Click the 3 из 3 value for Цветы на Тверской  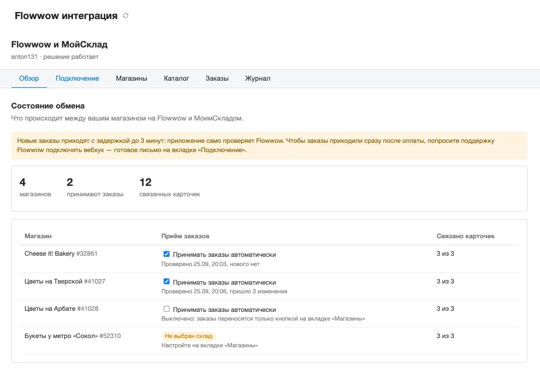[445, 281]
